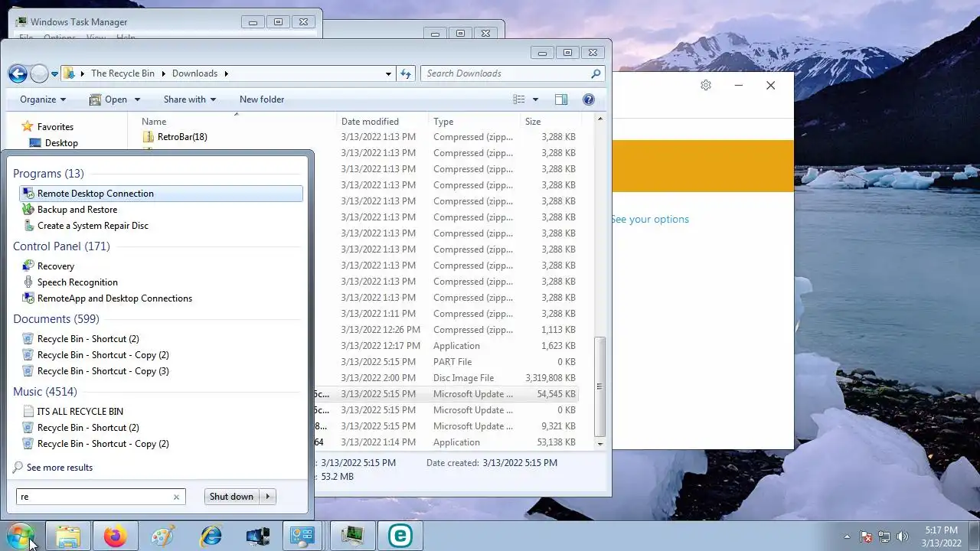Screen dimensions: 980x551
Task: Click the network tray icon
Action: click(884, 536)
